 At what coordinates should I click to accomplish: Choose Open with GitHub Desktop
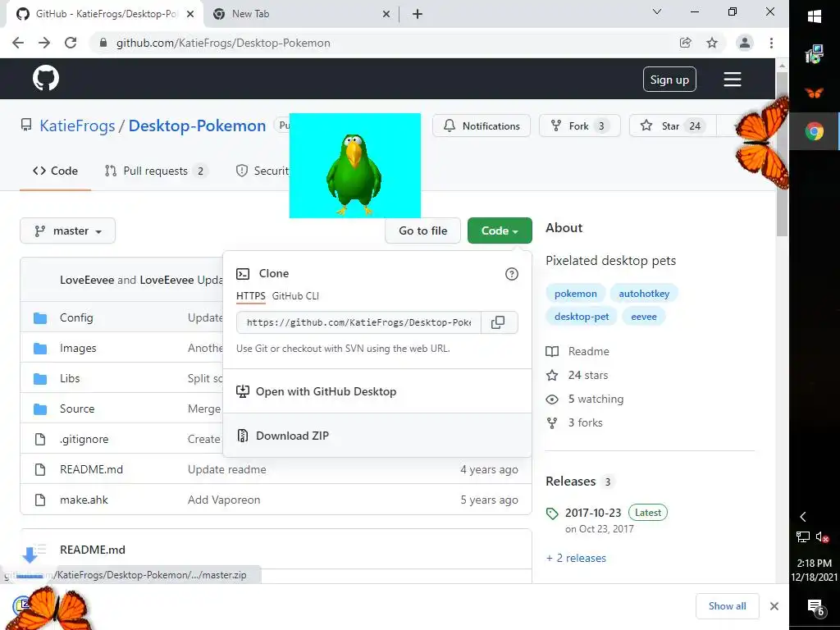pyautogui.click(x=377, y=391)
